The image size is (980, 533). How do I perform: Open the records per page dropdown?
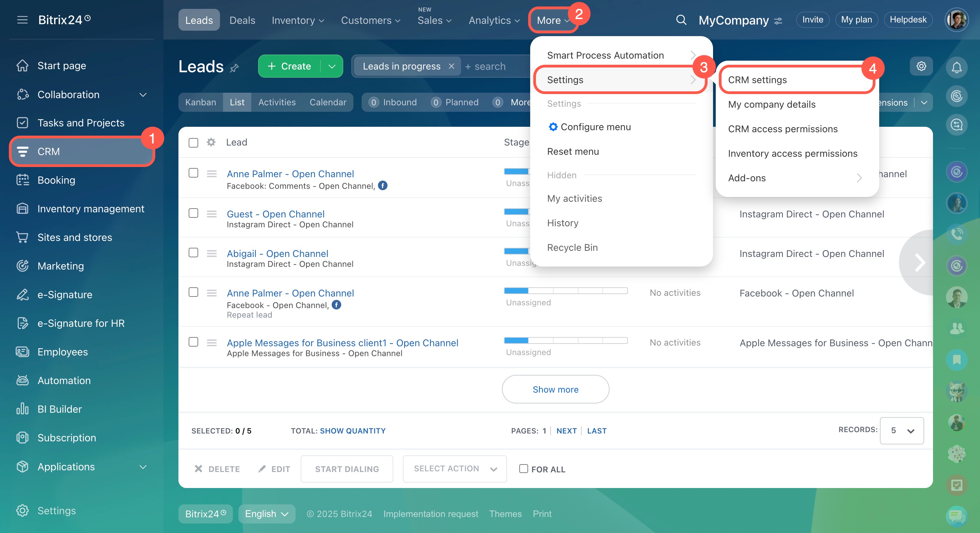901,430
